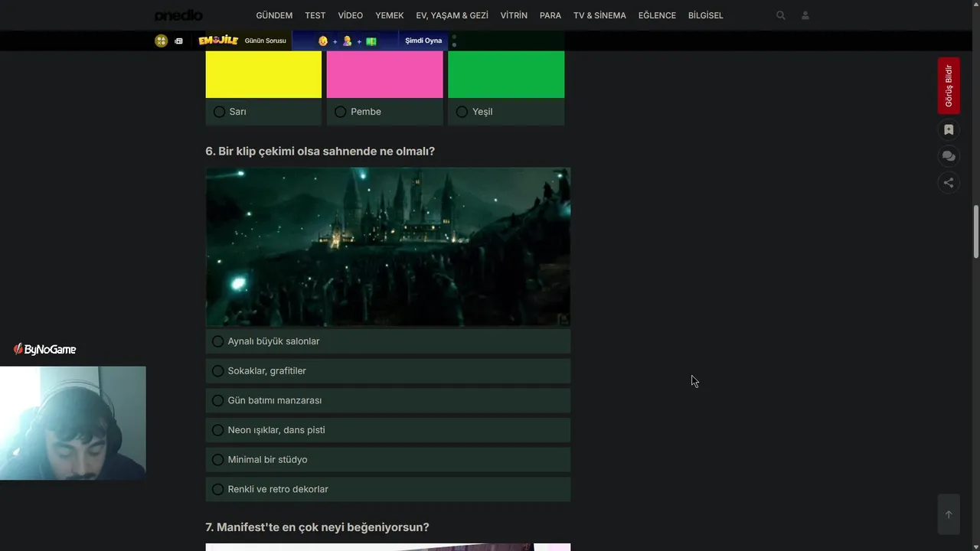Screen dimensions: 980x551
Task: Click the page vertical scrollbar thumb
Action: point(976,232)
